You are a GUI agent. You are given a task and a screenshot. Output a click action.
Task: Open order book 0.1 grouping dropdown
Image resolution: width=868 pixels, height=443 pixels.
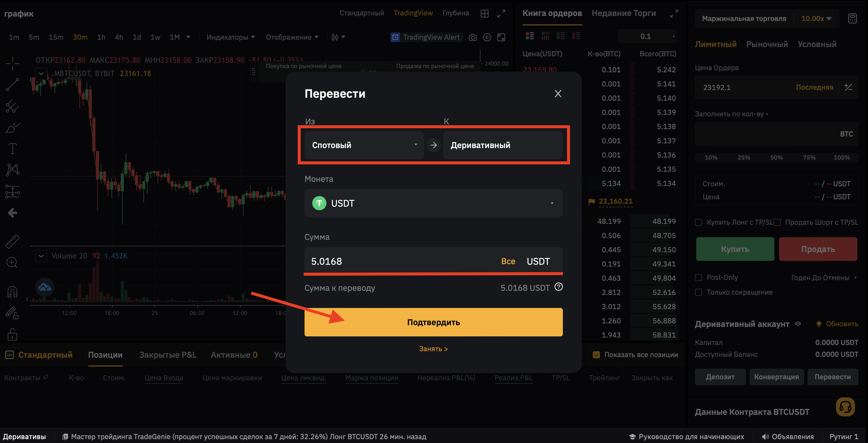click(647, 36)
